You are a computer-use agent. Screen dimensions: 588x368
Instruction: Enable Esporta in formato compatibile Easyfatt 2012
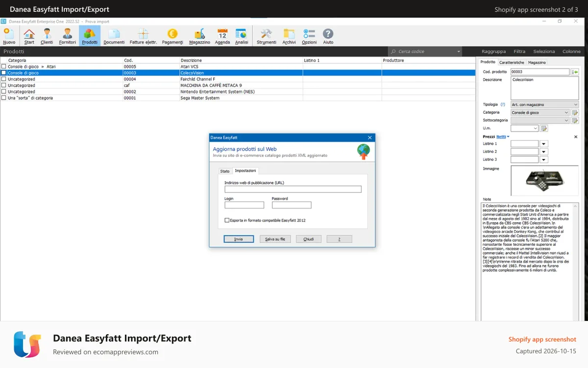point(227,220)
